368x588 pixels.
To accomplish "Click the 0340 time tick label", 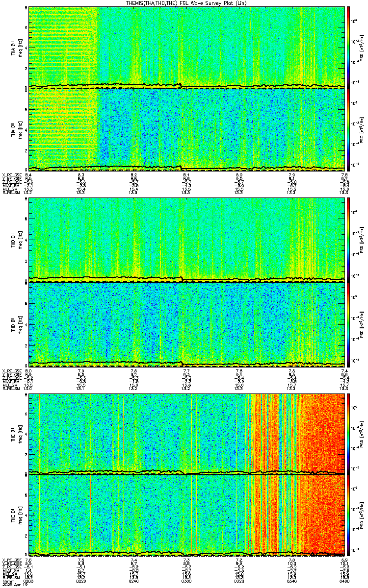I will coord(292,580).
